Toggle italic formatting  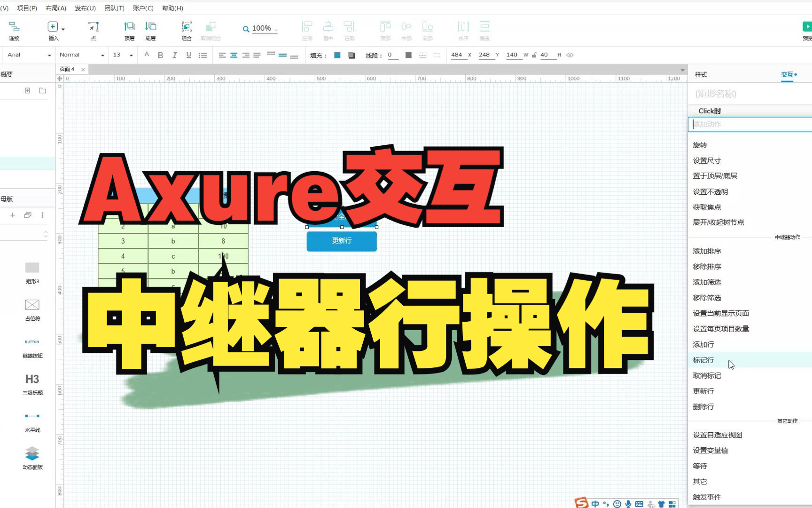(x=174, y=55)
